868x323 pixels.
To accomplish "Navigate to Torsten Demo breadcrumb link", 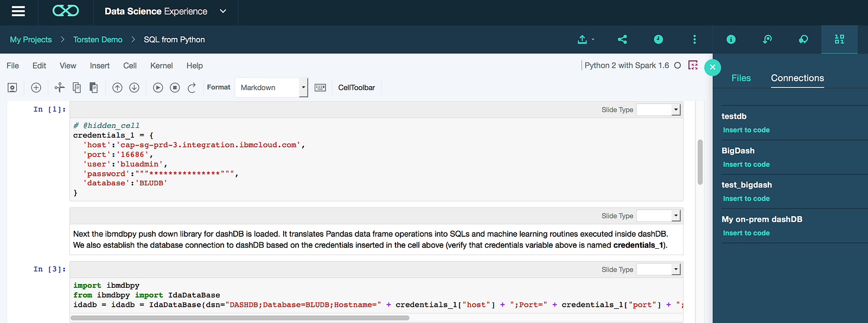I will coord(98,40).
